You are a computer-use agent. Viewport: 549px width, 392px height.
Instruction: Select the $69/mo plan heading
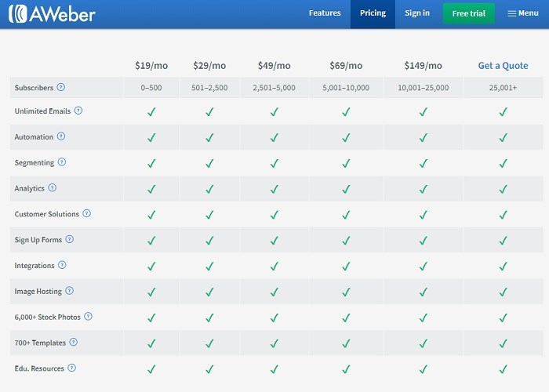346,66
